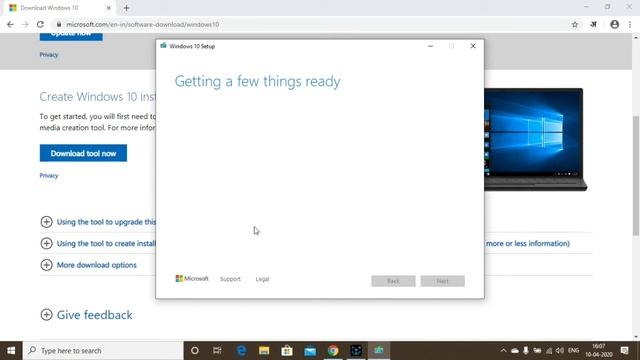The image size is (640, 360).
Task: Open the volume speaker tray icon
Action: [560, 351]
